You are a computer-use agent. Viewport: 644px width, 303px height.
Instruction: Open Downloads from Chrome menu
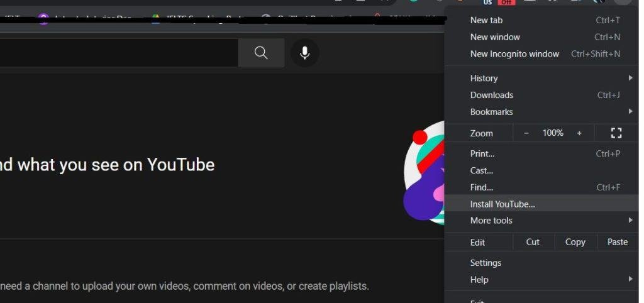tap(541, 95)
